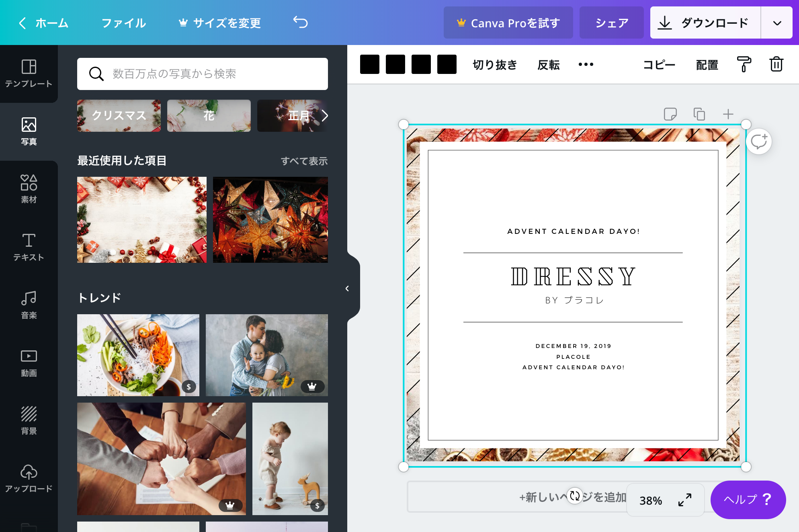This screenshot has width=799, height=532.
Task: Duplicate the page with the copy-page icon
Action: tap(699, 114)
